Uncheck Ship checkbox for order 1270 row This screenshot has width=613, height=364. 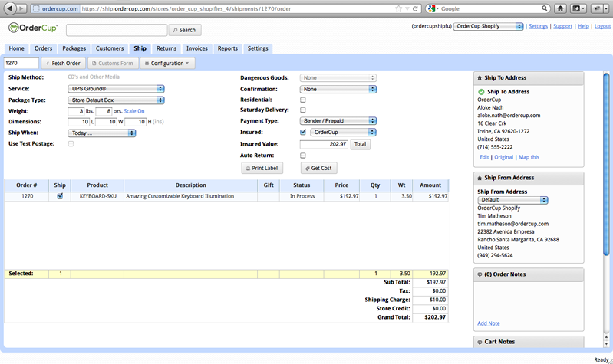[60, 196]
